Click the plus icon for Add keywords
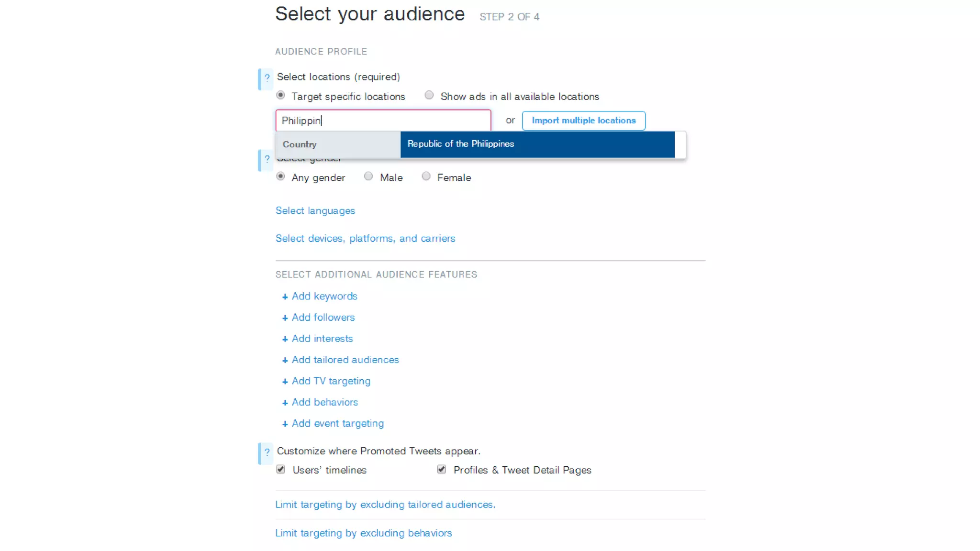Viewport: 980px width, 551px height. point(285,297)
